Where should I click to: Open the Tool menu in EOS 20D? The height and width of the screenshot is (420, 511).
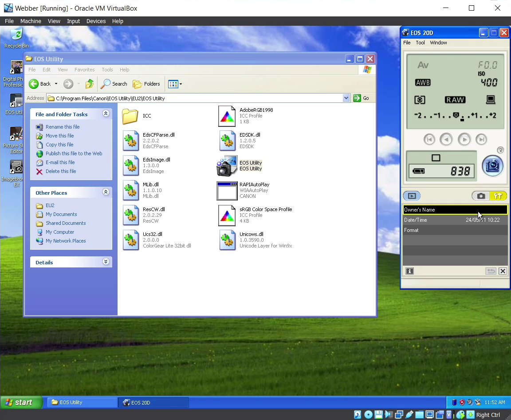(x=420, y=43)
